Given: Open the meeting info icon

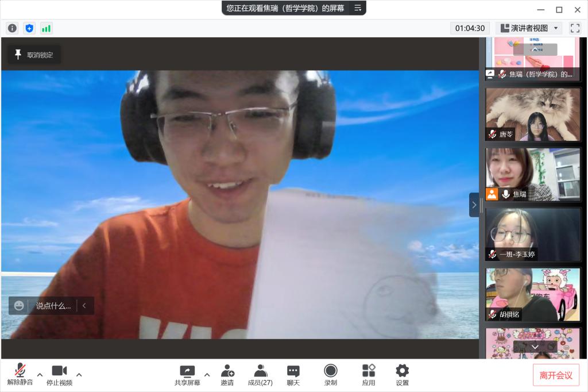Looking at the screenshot, I should pos(12,28).
